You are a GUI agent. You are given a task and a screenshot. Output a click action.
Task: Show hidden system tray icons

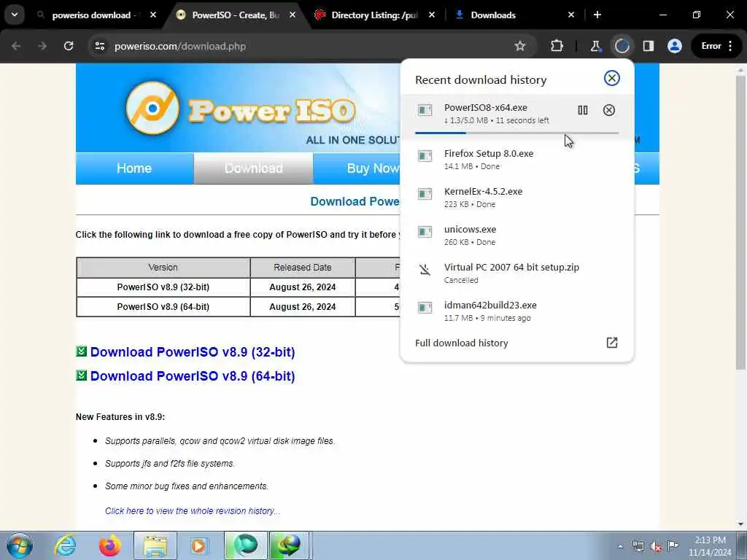click(x=620, y=547)
